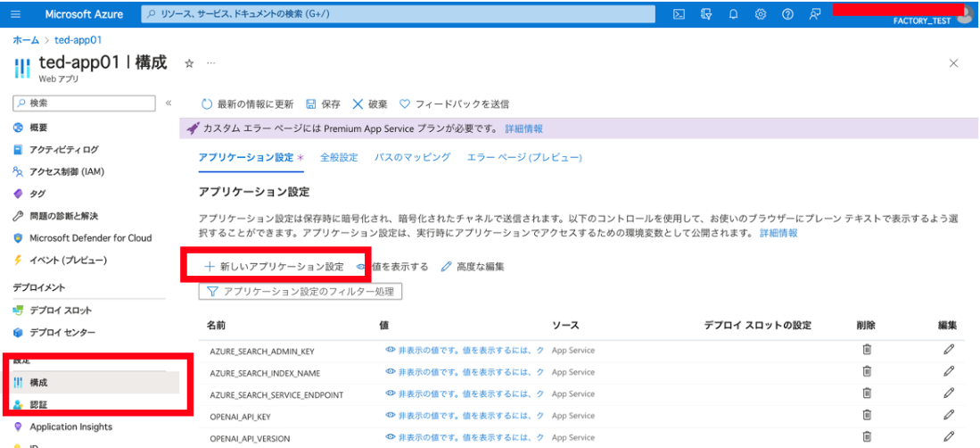
Task: Delete OPENAI_API_VERSION with trash icon
Action: click(x=867, y=436)
